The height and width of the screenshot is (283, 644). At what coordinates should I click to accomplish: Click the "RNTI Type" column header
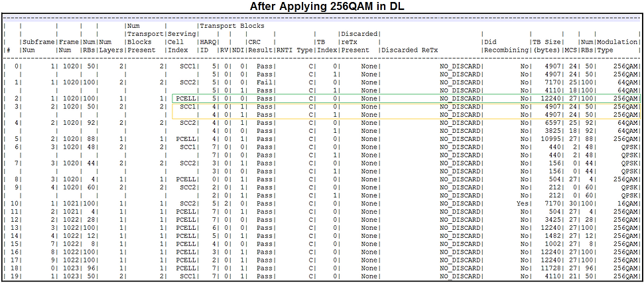[294, 50]
